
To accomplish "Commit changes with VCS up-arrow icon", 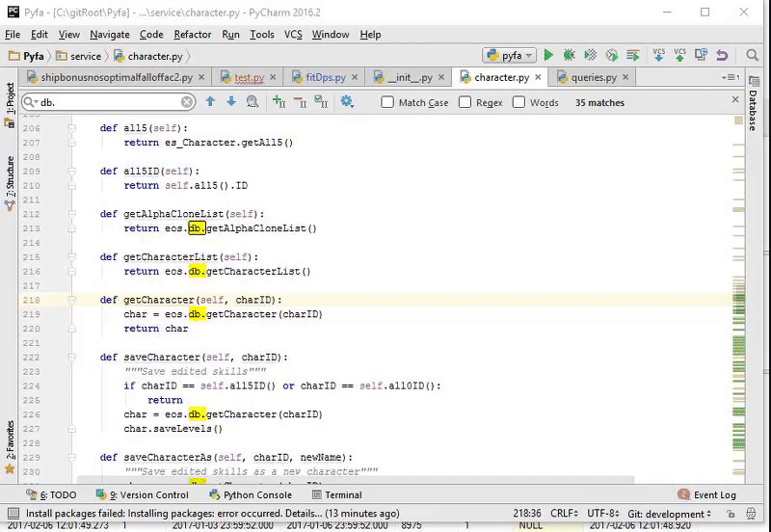I will 680,55.
